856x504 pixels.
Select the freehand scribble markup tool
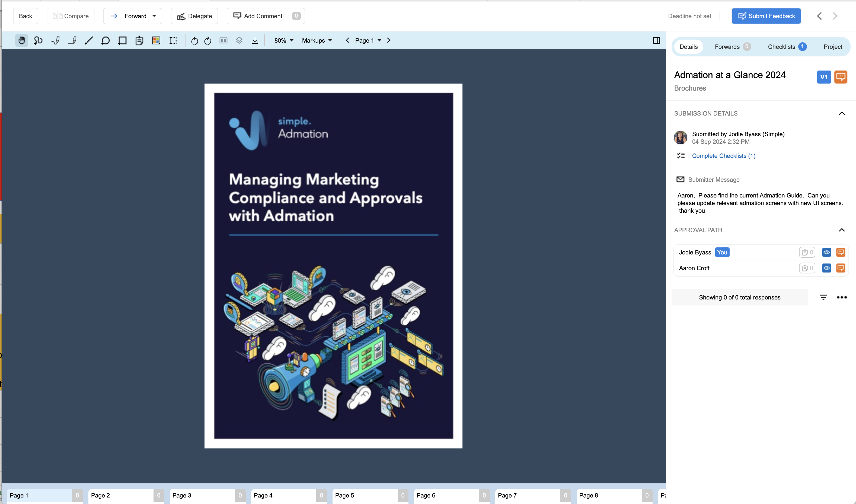[38, 40]
